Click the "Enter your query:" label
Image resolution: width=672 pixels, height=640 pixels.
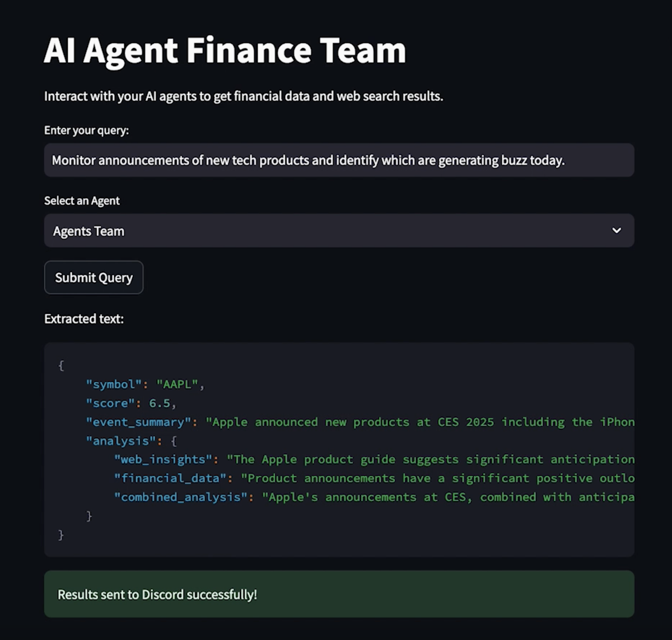[86, 130]
